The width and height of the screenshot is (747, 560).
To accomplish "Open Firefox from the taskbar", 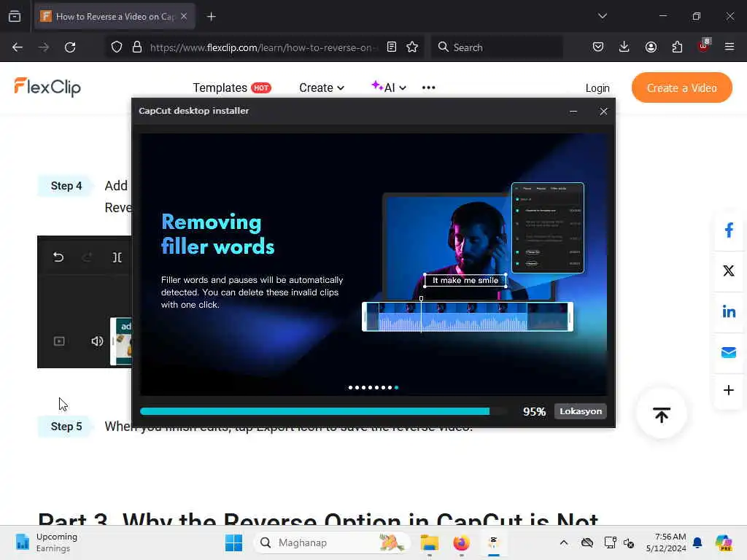I will pyautogui.click(x=461, y=542).
